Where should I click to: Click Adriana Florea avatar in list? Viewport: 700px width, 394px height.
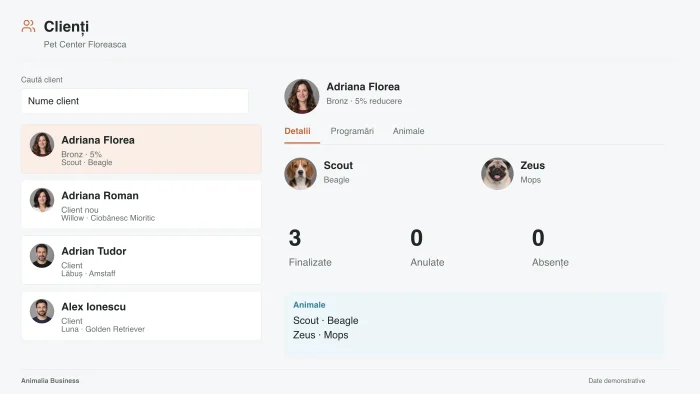pos(42,144)
